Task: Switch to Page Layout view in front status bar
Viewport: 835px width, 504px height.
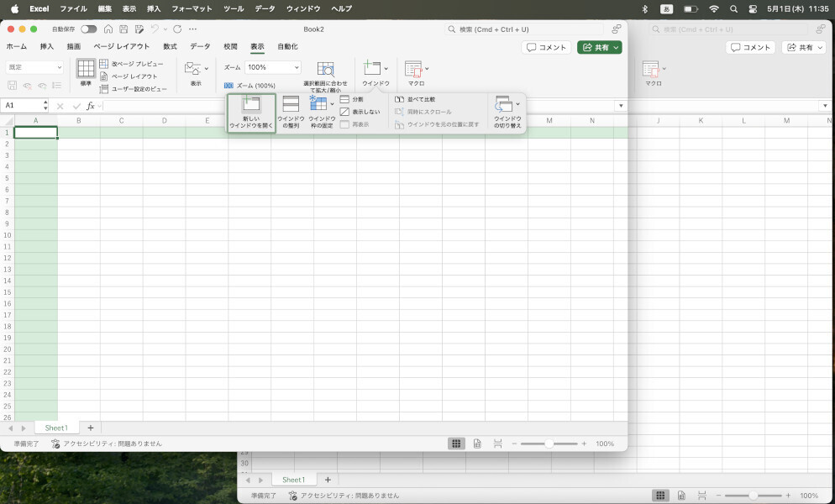Action: pyautogui.click(x=477, y=444)
